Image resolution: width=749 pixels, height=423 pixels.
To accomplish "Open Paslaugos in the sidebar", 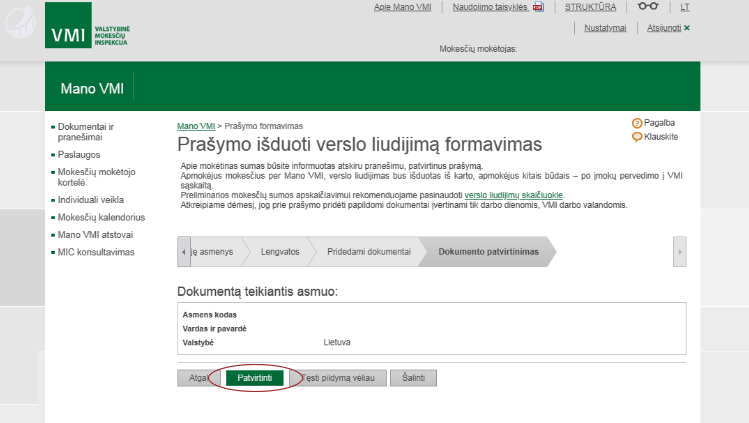I will [79, 155].
